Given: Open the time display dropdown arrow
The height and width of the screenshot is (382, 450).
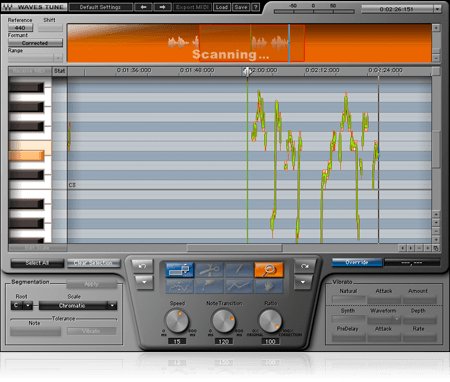Looking at the screenshot, I should coord(437,9).
